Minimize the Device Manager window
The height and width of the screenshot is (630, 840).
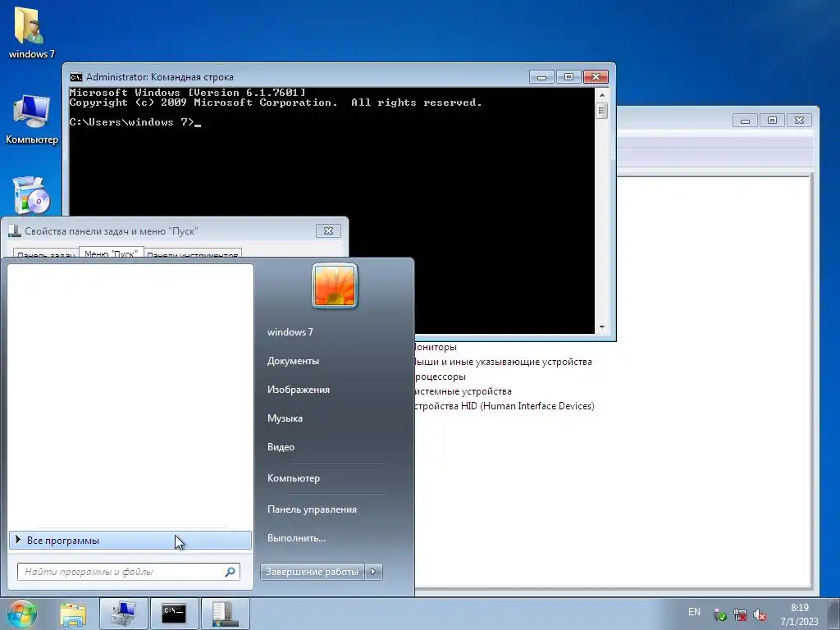click(745, 121)
